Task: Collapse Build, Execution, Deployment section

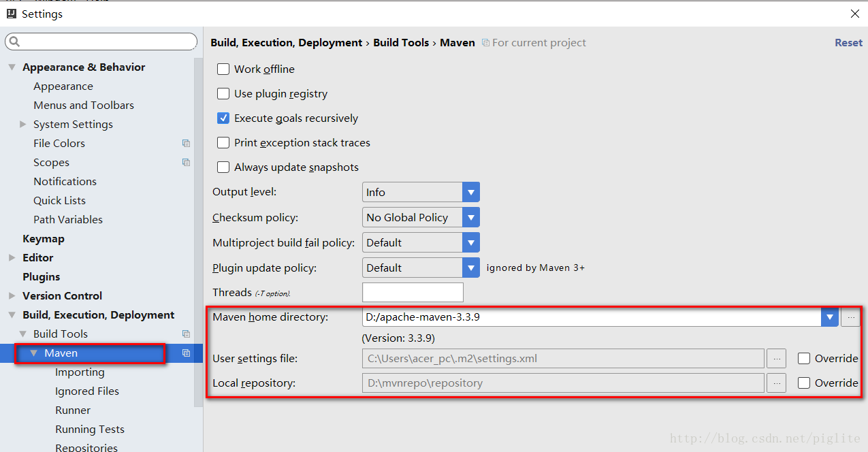Action: pyautogui.click(x=12, y=314)
